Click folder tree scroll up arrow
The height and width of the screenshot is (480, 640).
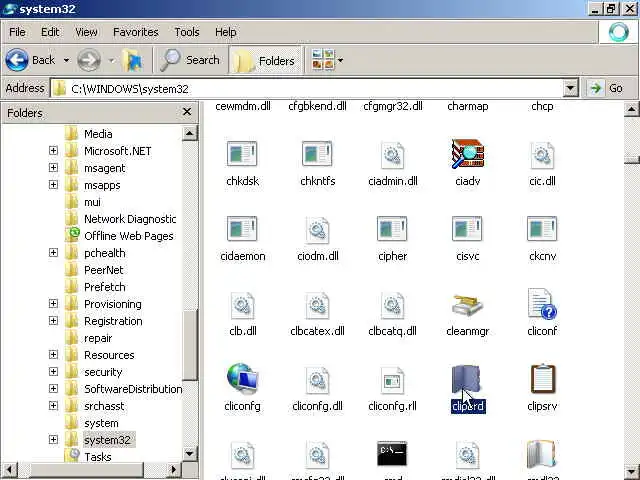click(x=189, y=133)
